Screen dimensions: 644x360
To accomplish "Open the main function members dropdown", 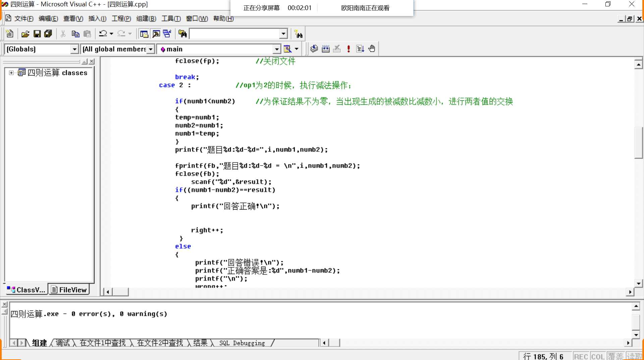I will (276, 49).
